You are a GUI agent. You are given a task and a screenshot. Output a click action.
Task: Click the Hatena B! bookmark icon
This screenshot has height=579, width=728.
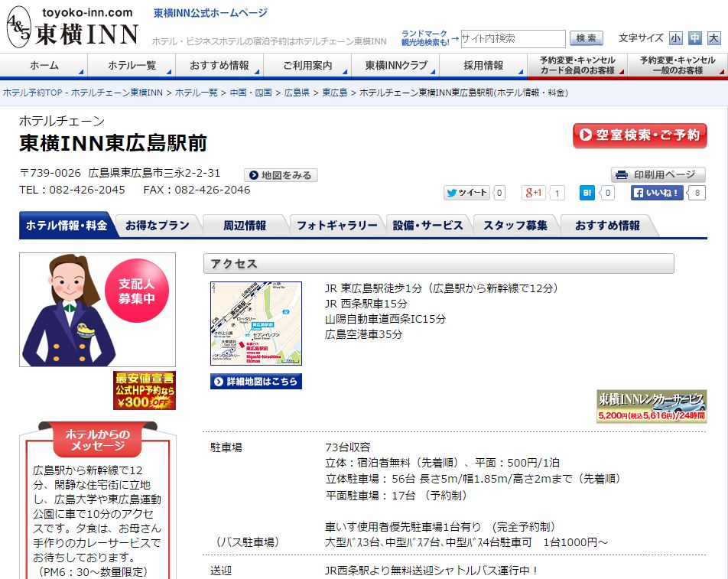tap(587, 193)
